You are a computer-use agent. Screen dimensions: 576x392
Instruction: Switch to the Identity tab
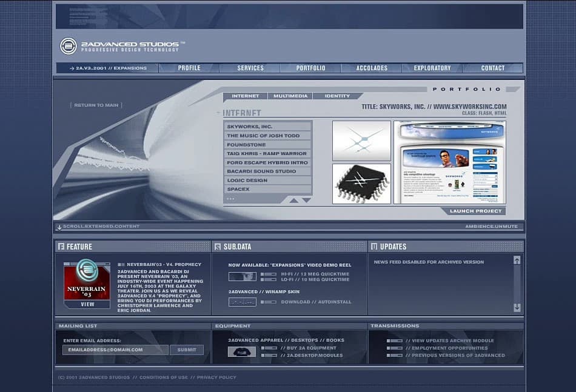tap(337, 96)
